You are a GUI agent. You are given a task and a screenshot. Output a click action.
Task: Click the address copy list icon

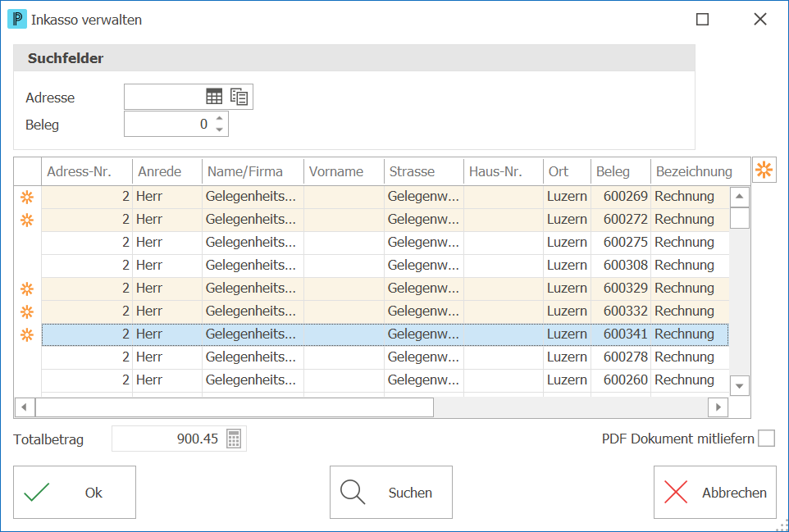pos(239,97)
